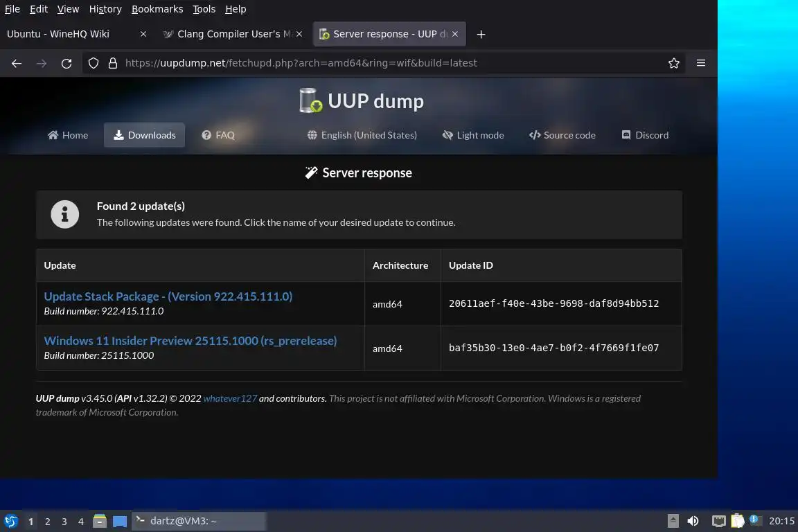798x532 pixels.
Task: Close the Ubuntu - WineHQ Wiki tab
Action: tap(143, 34)
